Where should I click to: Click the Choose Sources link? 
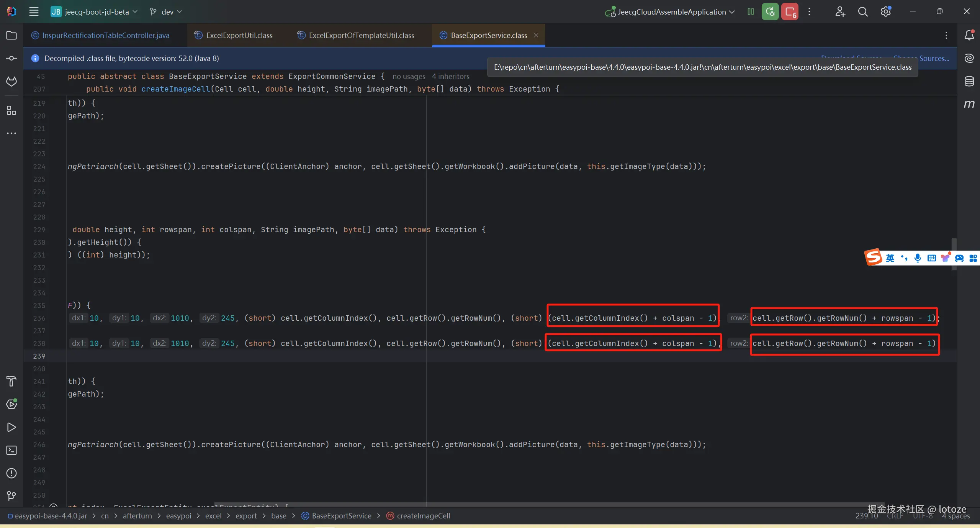pos(934,58)
